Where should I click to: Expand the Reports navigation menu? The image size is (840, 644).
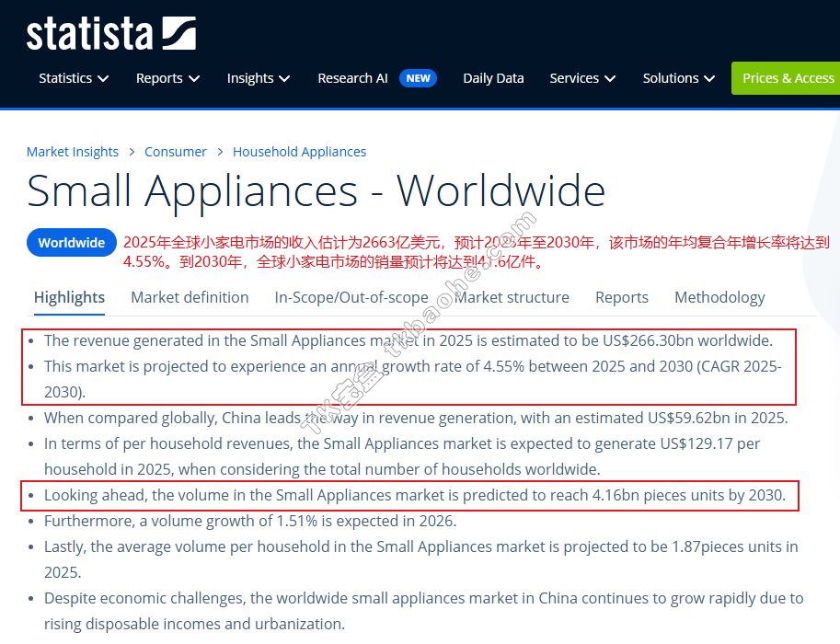click(x=167, y=78)
